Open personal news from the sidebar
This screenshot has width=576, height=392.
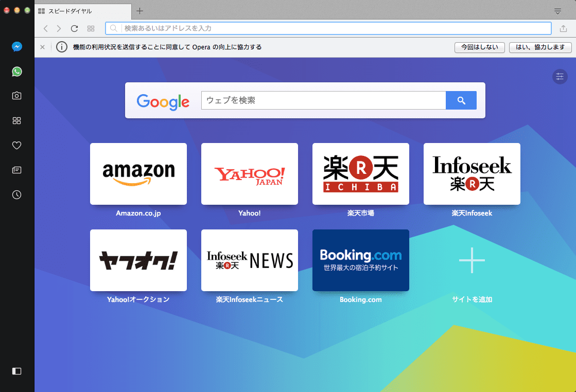(x=17, y=170)
